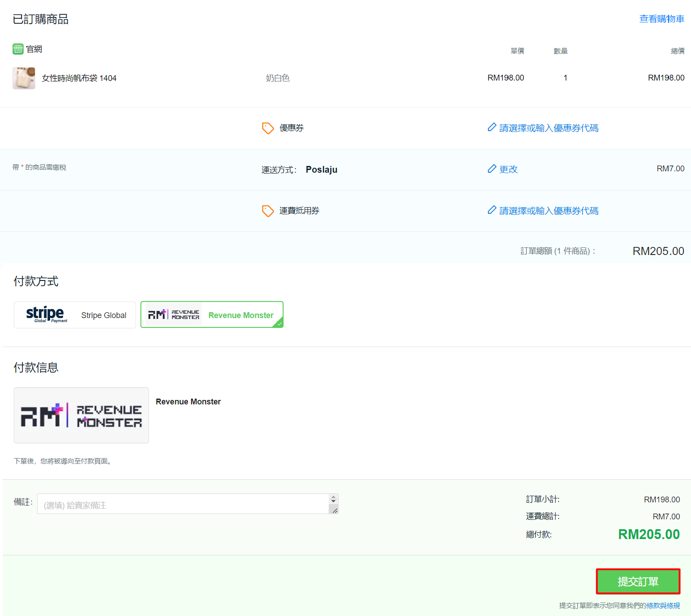
Task: Click the 運送方式 label
Action: 279,170
